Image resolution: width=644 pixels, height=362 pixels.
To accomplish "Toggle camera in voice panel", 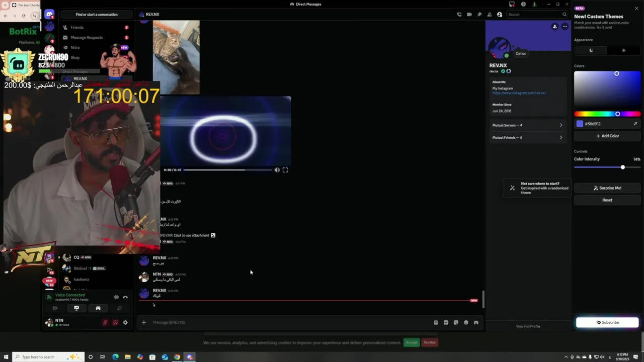I will click(55, 308).
